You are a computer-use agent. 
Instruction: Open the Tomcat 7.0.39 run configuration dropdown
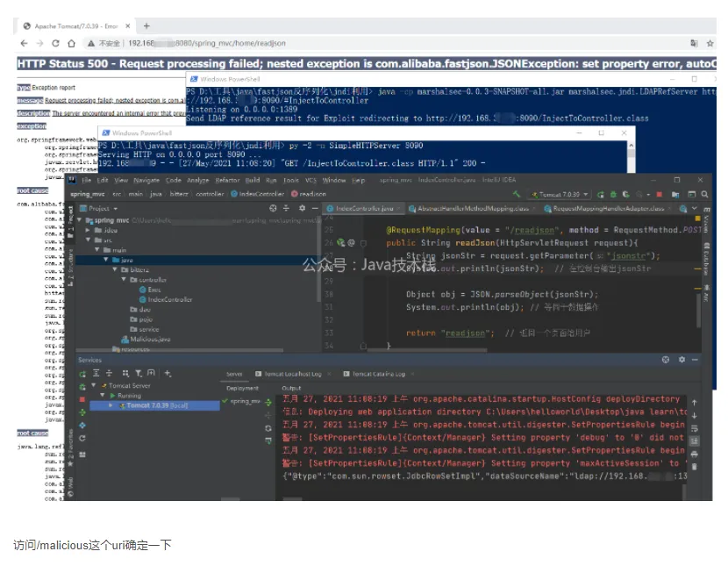[x=560, y=194]
